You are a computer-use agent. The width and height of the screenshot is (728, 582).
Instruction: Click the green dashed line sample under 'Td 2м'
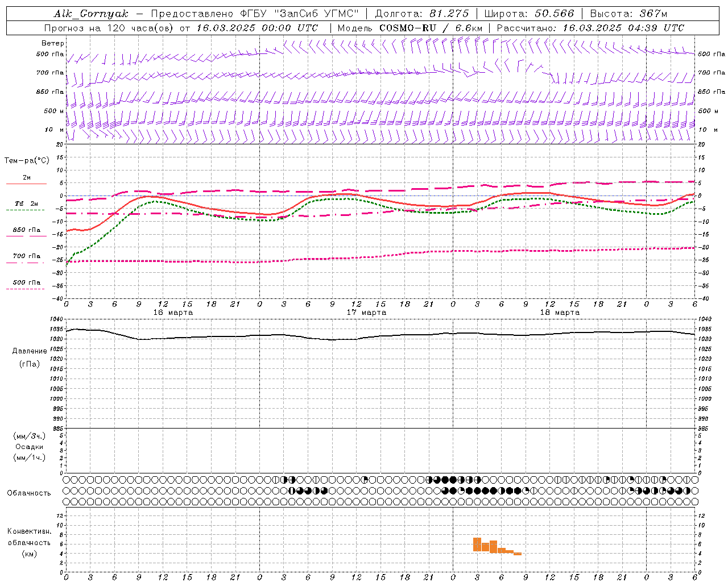pyautogui.click(x=26, y=210)
